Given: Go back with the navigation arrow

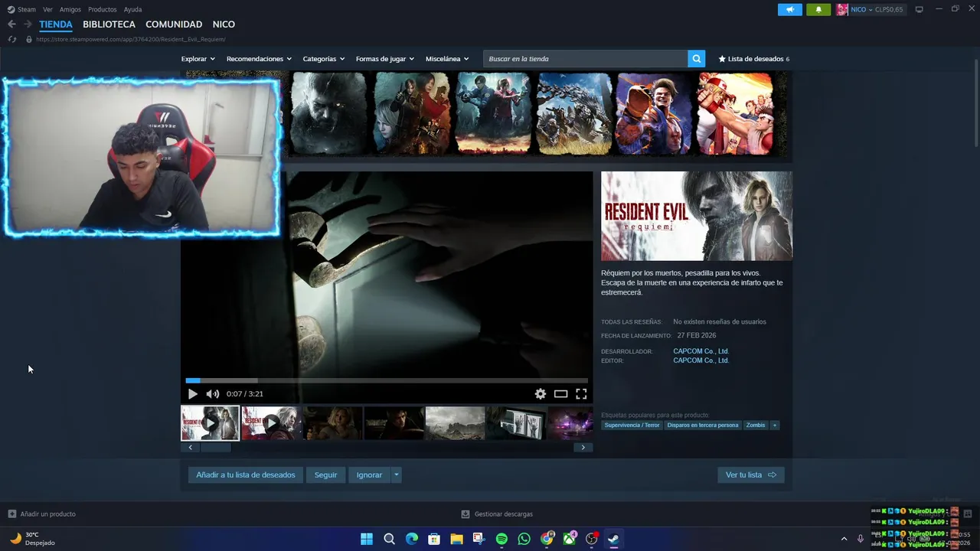Looking at the screenshot, I should (11, 24).
